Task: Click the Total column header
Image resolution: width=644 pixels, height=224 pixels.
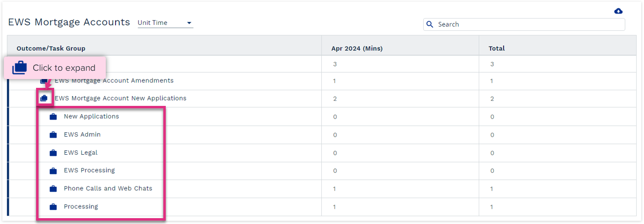Action: pos(497,48)
